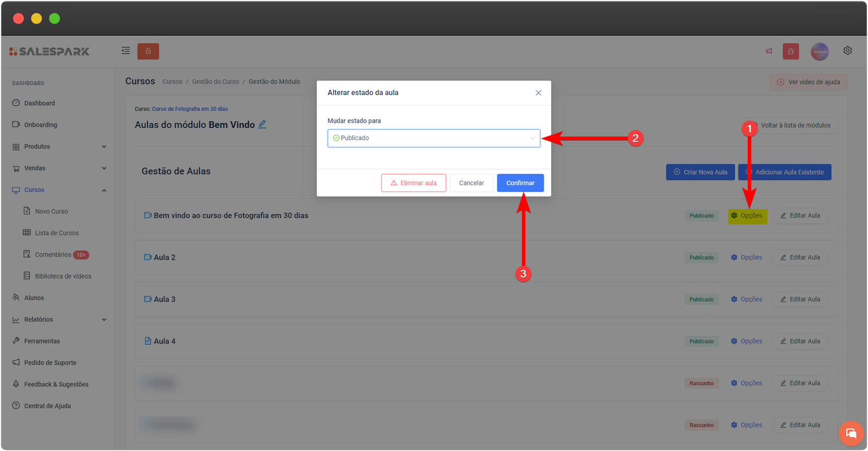Screen dimensions: 868x451
Task: Click the Eliminar aula button
Action: (413, 183)
